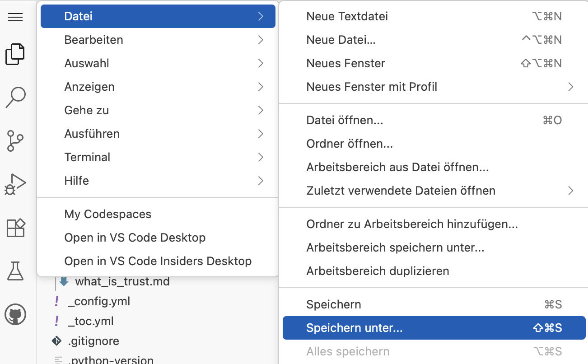Expand the Hilfe submenu arrow
The width and height of the screenshot is (588, 364).
coord(261,181)
